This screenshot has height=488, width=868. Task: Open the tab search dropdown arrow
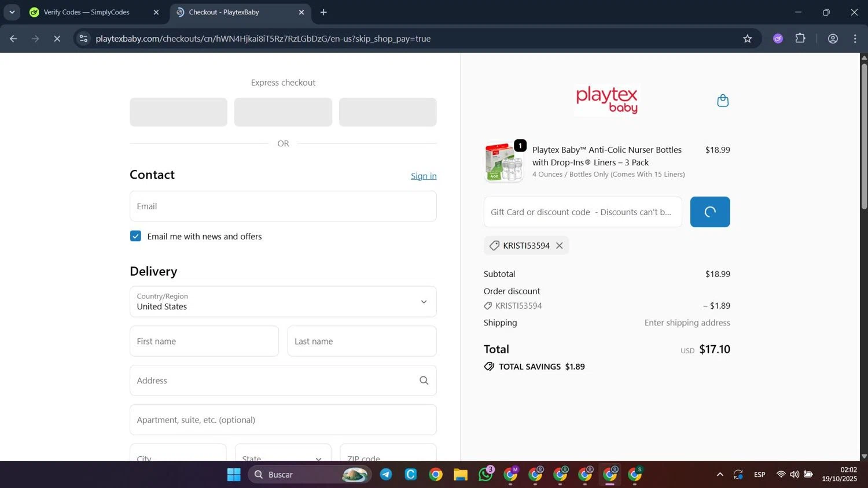click(12, 12)
